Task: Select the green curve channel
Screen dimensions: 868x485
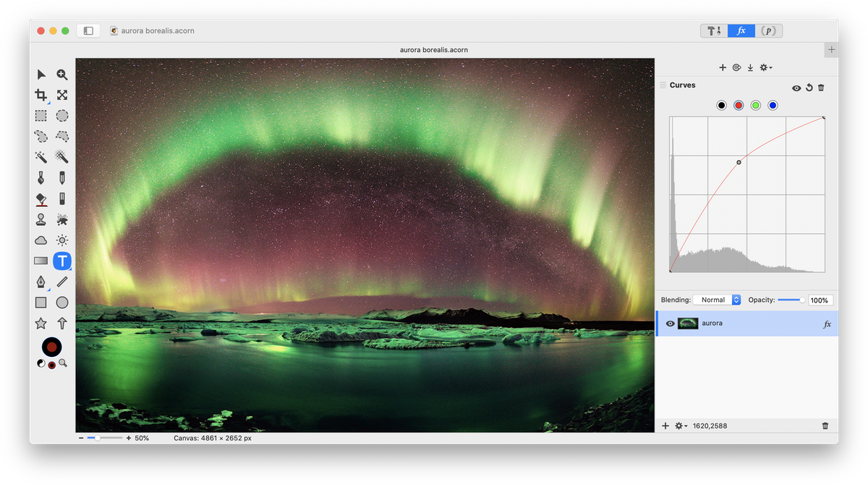Action: tap(756, 106)
